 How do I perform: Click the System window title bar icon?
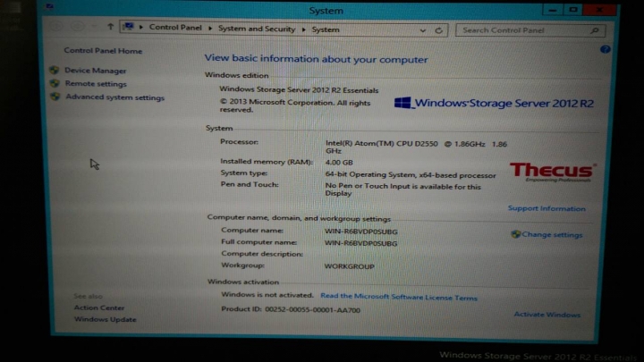pos(50,5)
